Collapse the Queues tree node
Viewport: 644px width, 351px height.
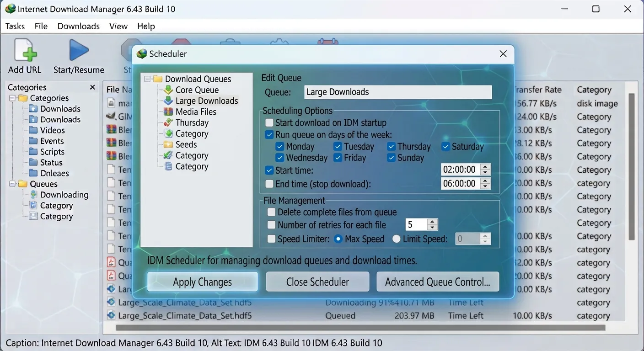[x=12, y=184]
